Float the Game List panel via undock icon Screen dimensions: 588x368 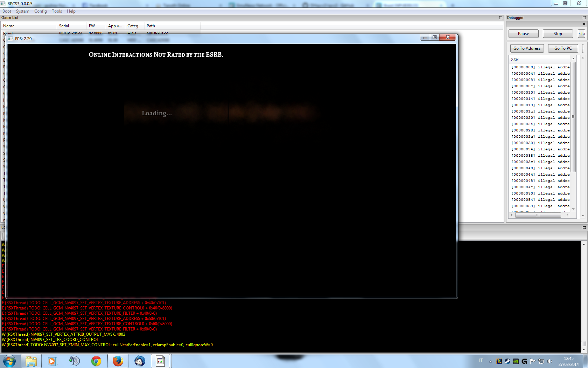point(500,18)
